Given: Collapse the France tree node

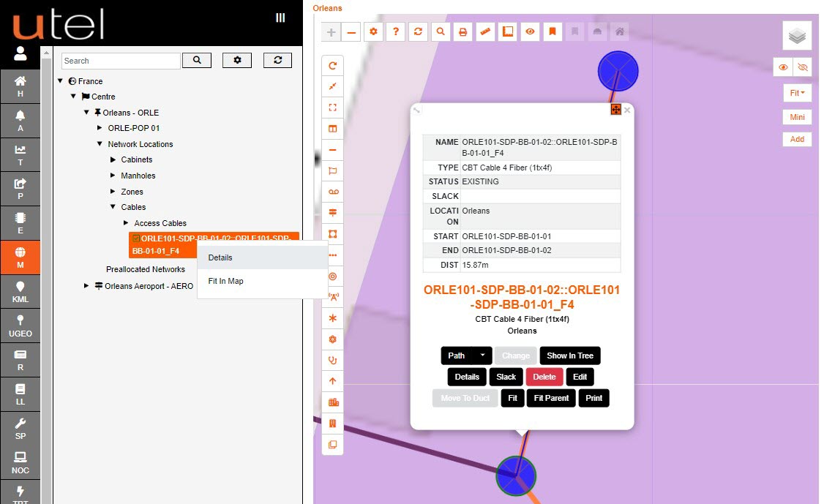Looking at the screenshot, I should [x=61, y=81].
